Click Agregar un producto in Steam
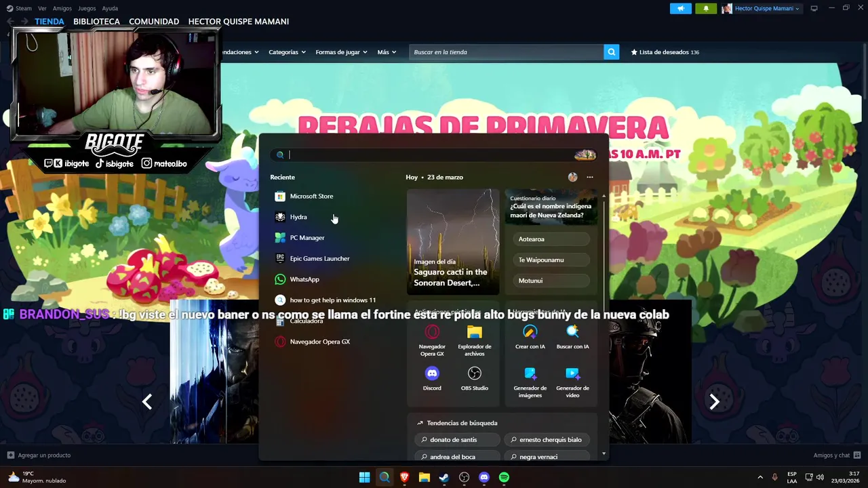Image resolution: width=868 pixels, height=488 pixels. coord(39,455)
